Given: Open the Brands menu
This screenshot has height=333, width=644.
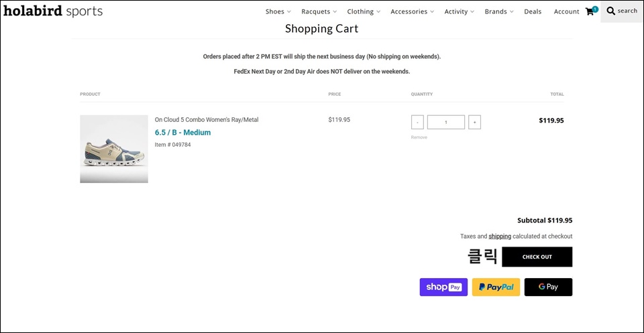Looking at the screenshot, I should pos(499,11).
